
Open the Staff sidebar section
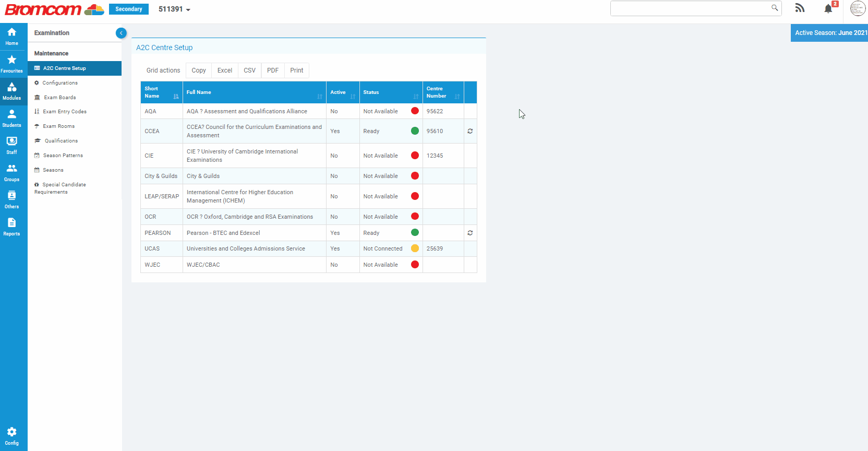(x=11, y=145)
